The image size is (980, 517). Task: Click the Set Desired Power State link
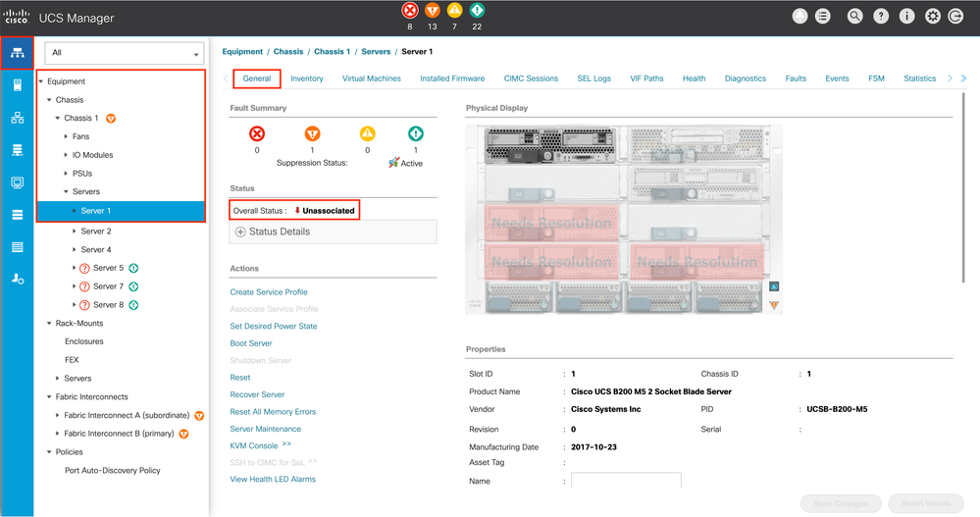[x=273, y=327]
